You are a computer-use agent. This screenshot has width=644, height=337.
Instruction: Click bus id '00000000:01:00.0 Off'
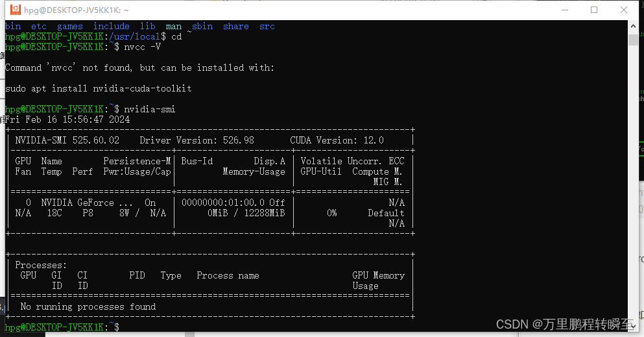click(233, 203)
